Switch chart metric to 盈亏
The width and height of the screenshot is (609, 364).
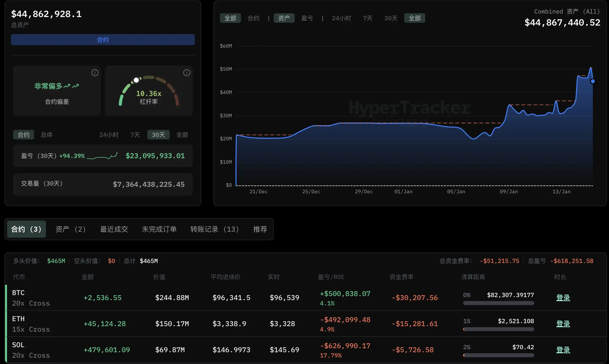point(307,18)
